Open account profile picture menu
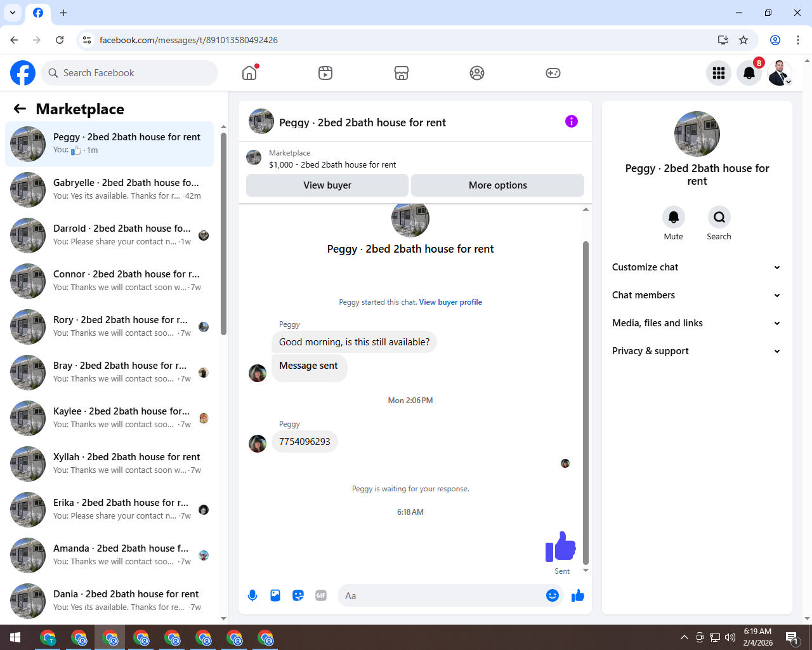812x650 pixels. tap(780, 73)
